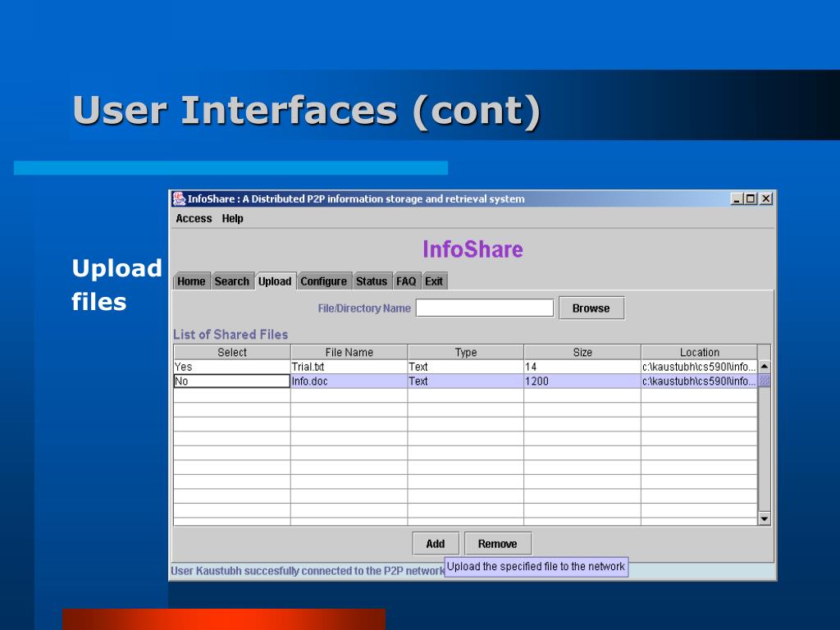Click the Browse button
Viewport: 840px width, 630px height.
(591, 308)
